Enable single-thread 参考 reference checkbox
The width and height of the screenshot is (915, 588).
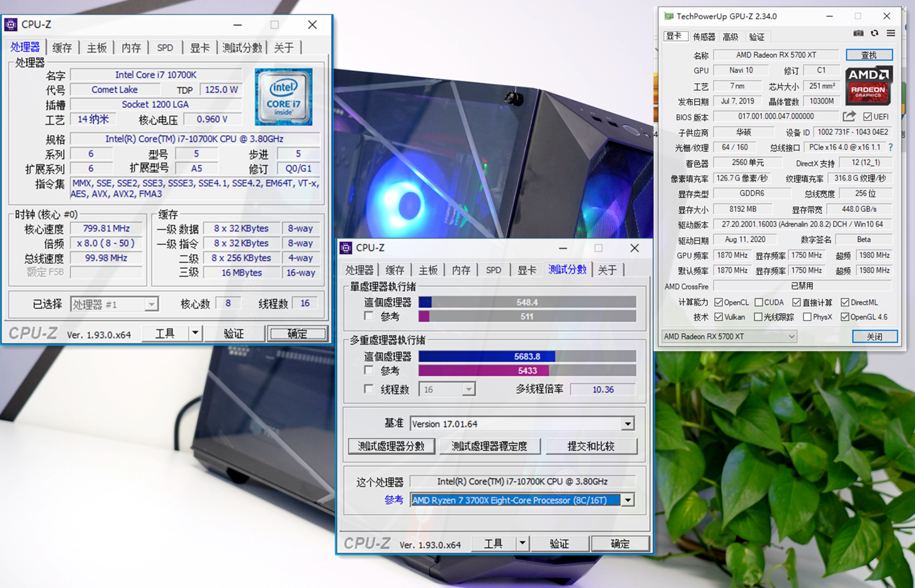(369, 316)
